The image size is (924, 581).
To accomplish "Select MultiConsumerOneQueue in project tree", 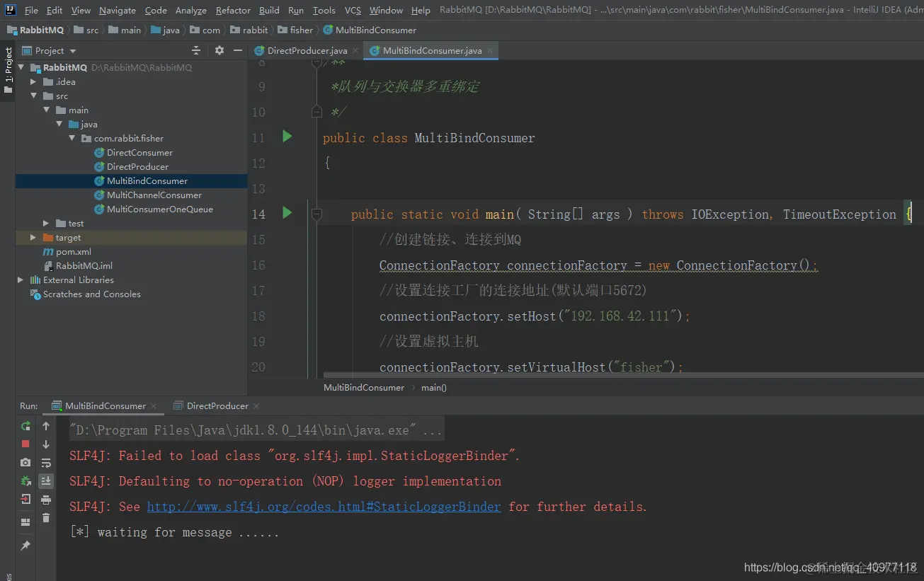I will tap(159, 209).
